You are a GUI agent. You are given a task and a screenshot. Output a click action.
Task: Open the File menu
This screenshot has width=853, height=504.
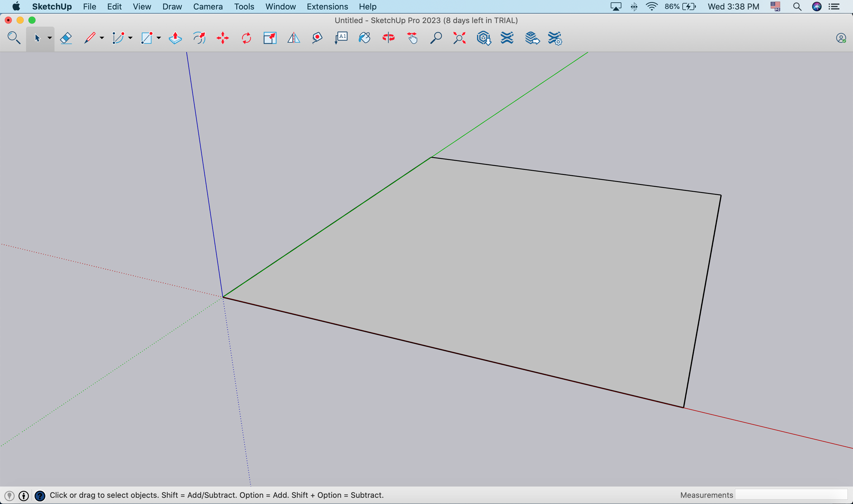point(90,7)
